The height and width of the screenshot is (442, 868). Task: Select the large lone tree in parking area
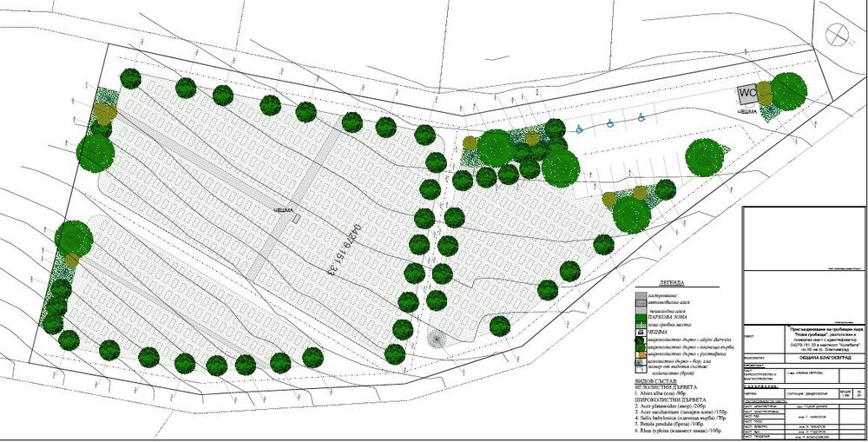(705, 157)
